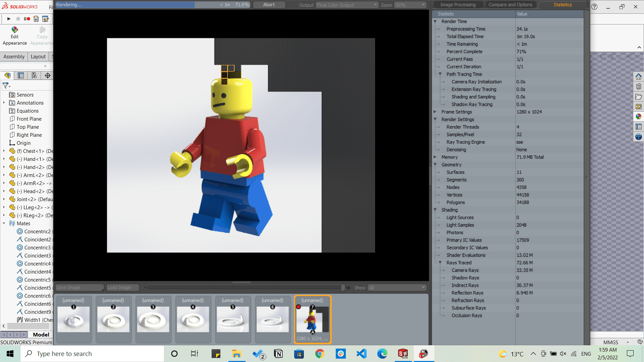
Task: Open the View Palette icon
Action: 638,107
